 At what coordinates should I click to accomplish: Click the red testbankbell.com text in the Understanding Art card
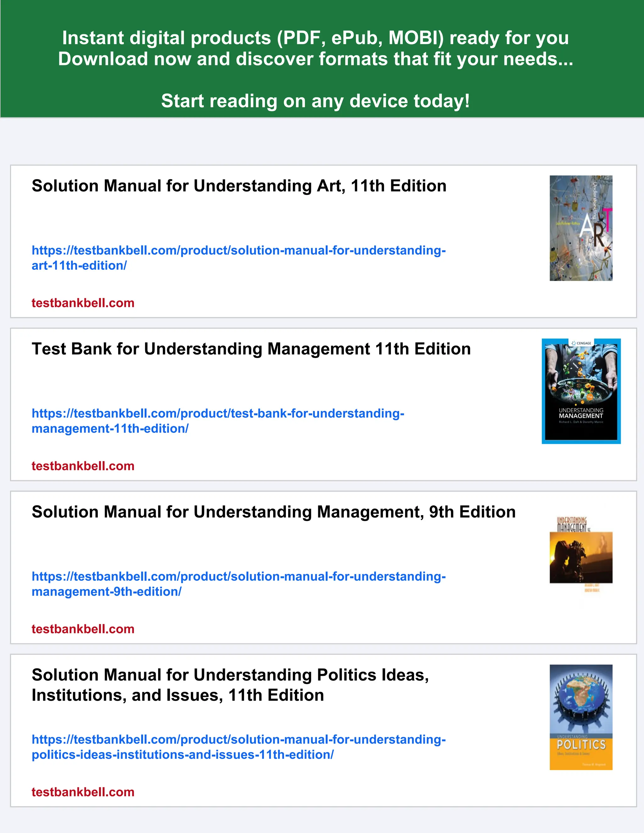click(83, 303)
